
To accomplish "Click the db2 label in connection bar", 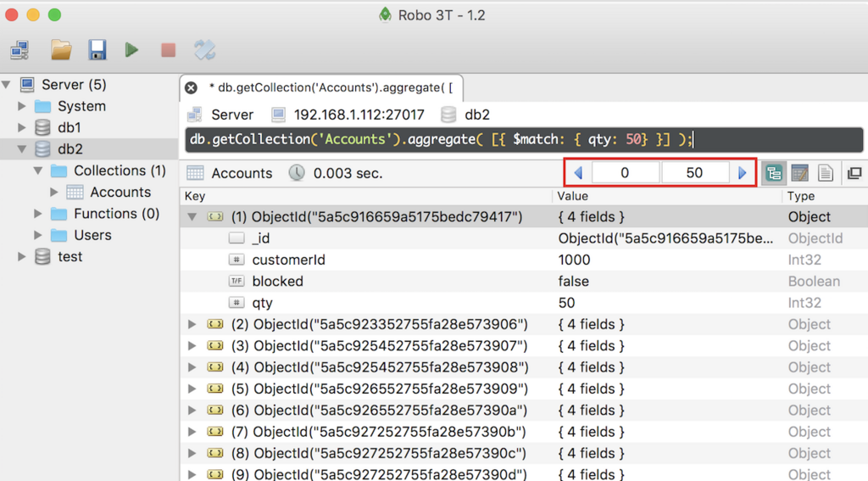I will point(477,115).
